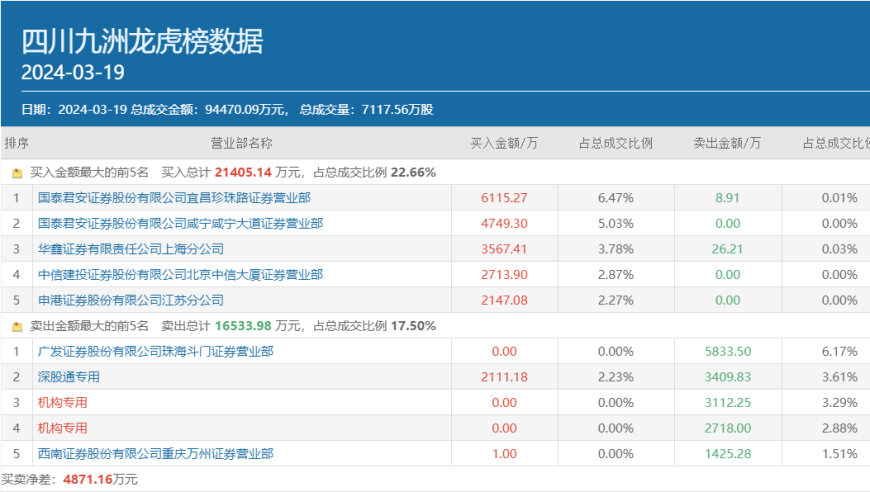Click 总成交量 7117.56万股 summary text

click(367, 110)
